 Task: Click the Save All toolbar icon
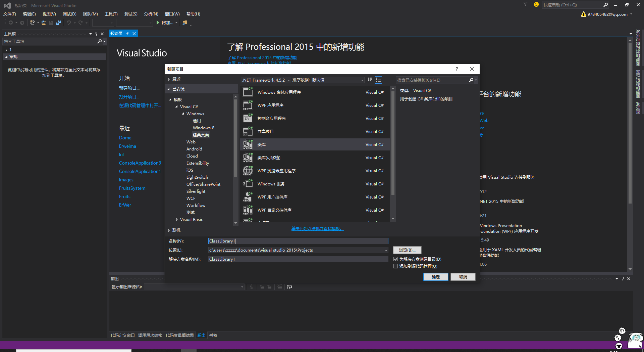[59, 23]
